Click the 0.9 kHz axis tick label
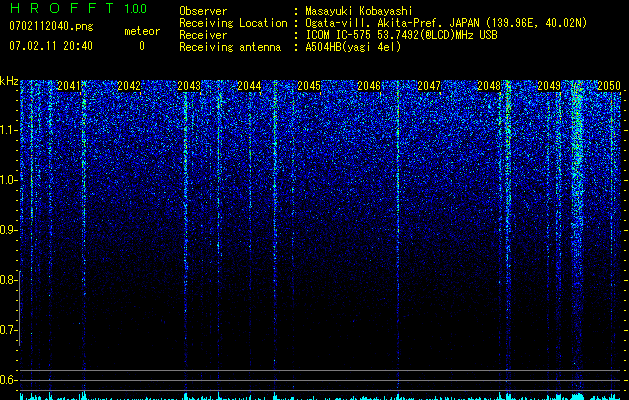Image resolution: width=629 pixels, height=400 pixels. (8, 230)
